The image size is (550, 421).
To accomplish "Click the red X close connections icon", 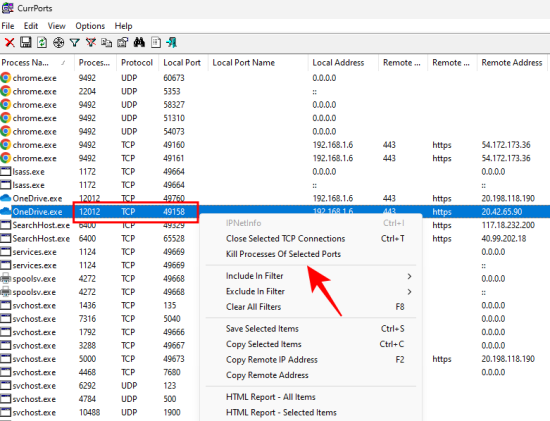I will click(x=9, y=43).
